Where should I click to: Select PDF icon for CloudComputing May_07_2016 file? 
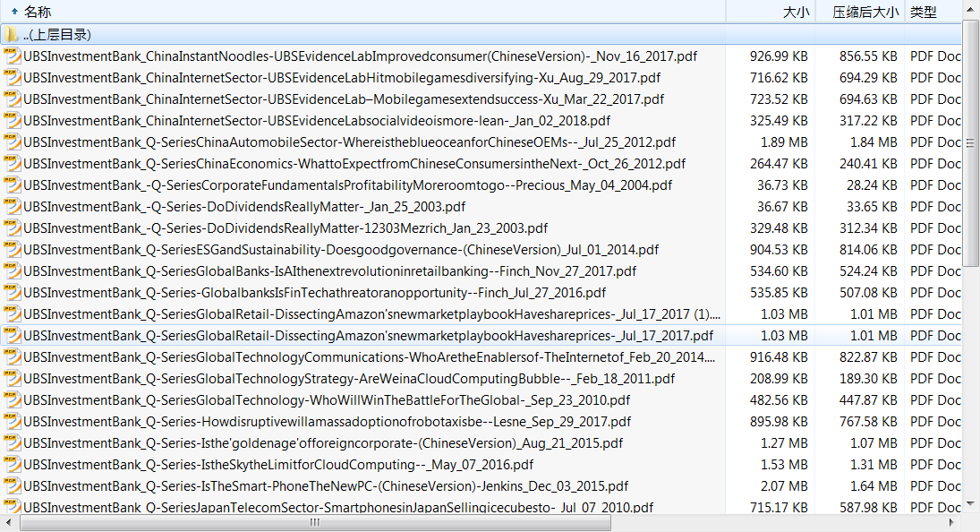tap(13, 465)
